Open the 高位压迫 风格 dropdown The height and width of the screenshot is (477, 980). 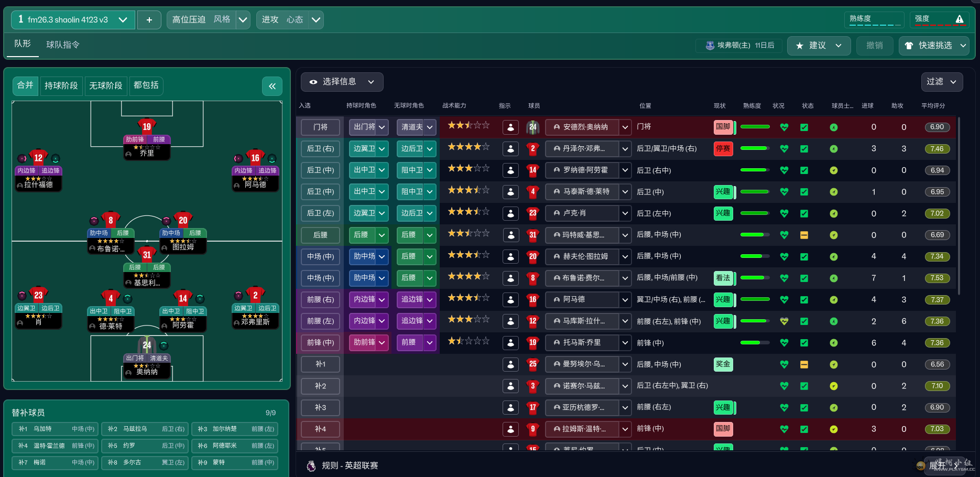[x=243, y=20]
